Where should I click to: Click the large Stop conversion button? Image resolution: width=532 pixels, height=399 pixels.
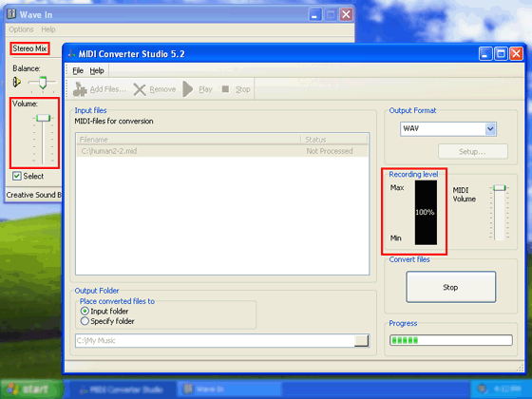tap(450, 287)
